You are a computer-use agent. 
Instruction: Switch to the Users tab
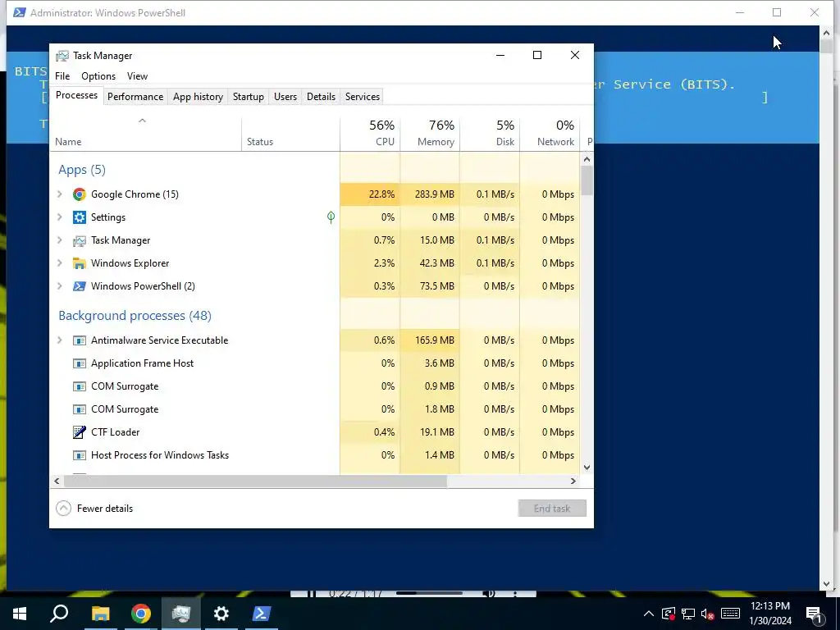(x=285, y=97)
